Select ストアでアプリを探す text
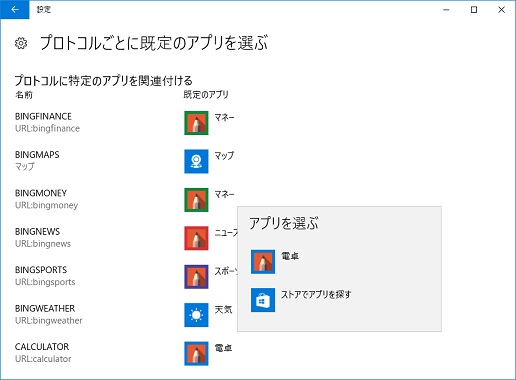The image size is (516, 380). (316, 294)
